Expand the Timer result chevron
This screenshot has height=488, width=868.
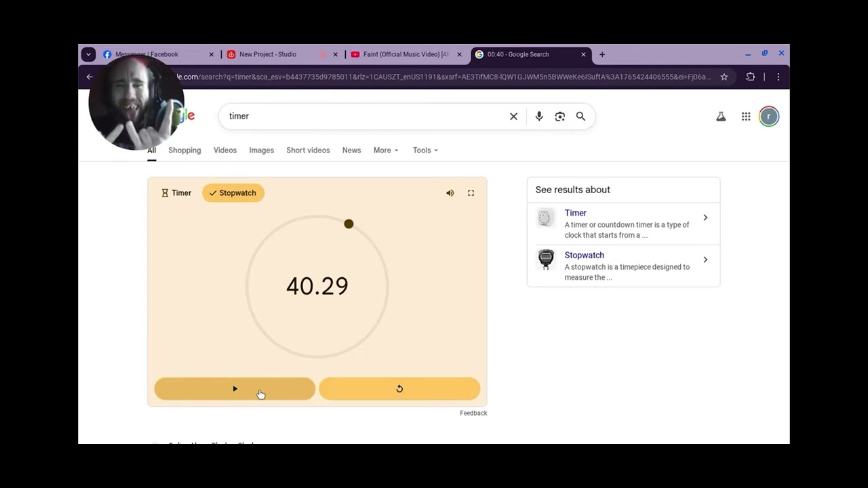point(705,218)
